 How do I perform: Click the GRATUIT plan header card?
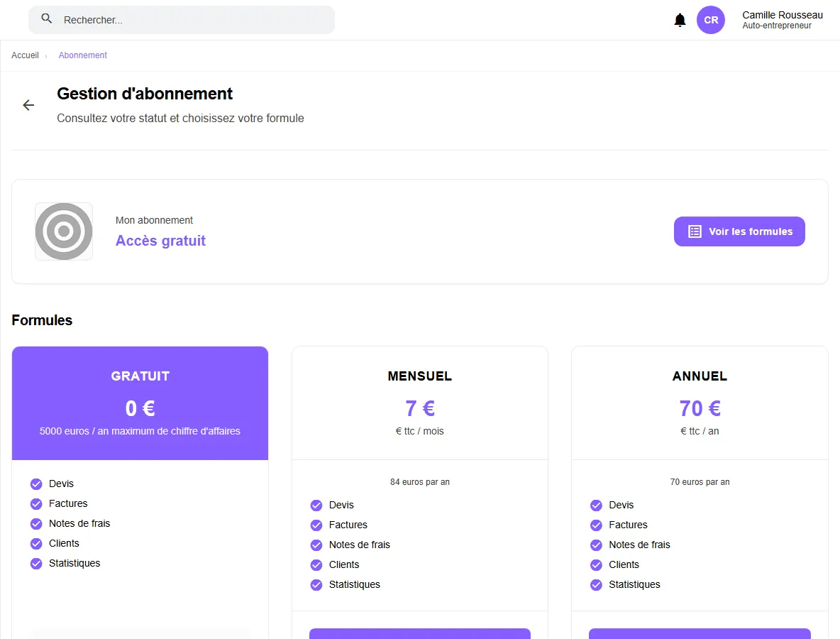point(140,403)
